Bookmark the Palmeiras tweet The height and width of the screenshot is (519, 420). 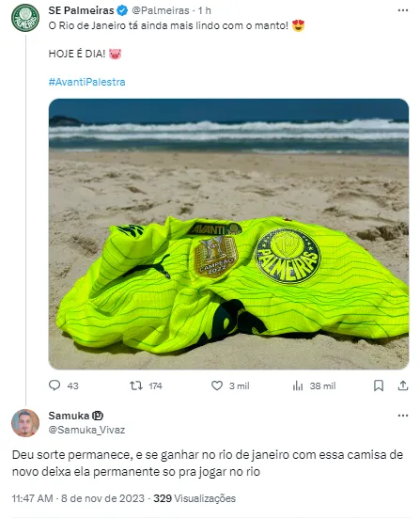379,385
